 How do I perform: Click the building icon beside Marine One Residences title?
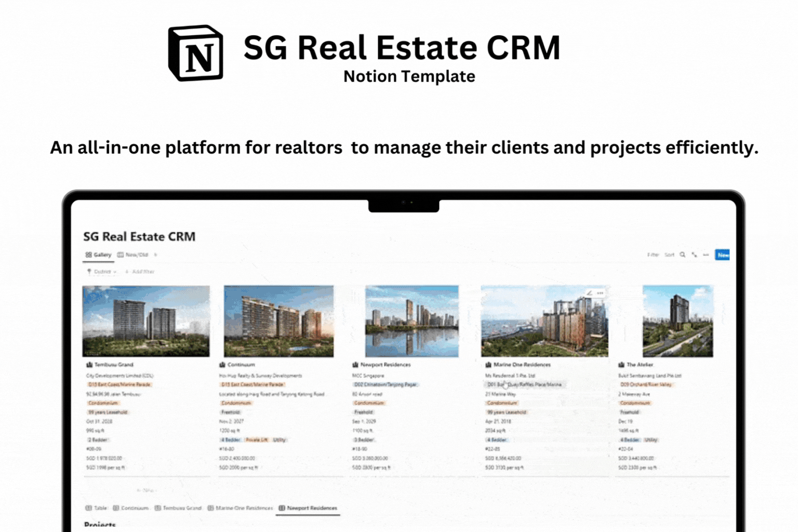[488, 365]
